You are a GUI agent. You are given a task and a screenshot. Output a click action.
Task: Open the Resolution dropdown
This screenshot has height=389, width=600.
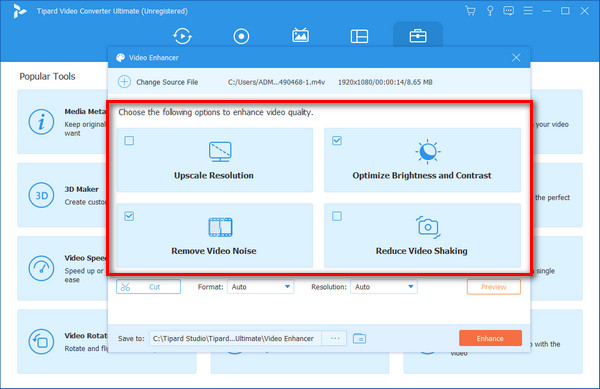[384, 287]
